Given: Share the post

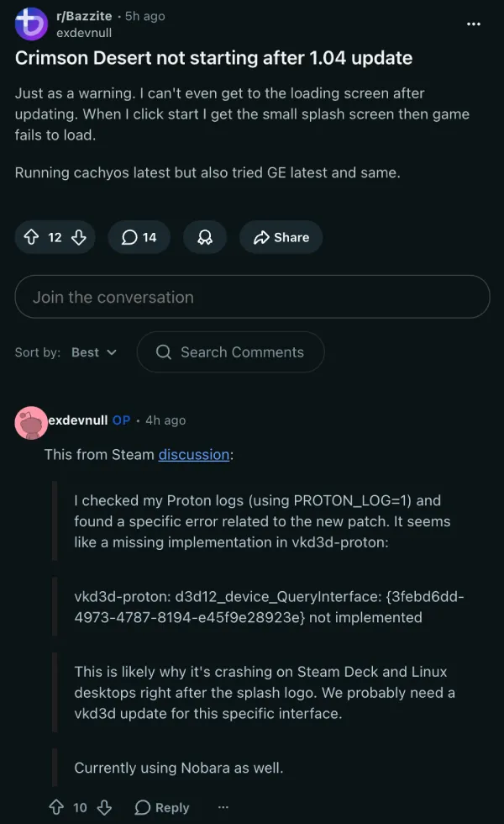Looking at the screenshot, I should point(281,238).
